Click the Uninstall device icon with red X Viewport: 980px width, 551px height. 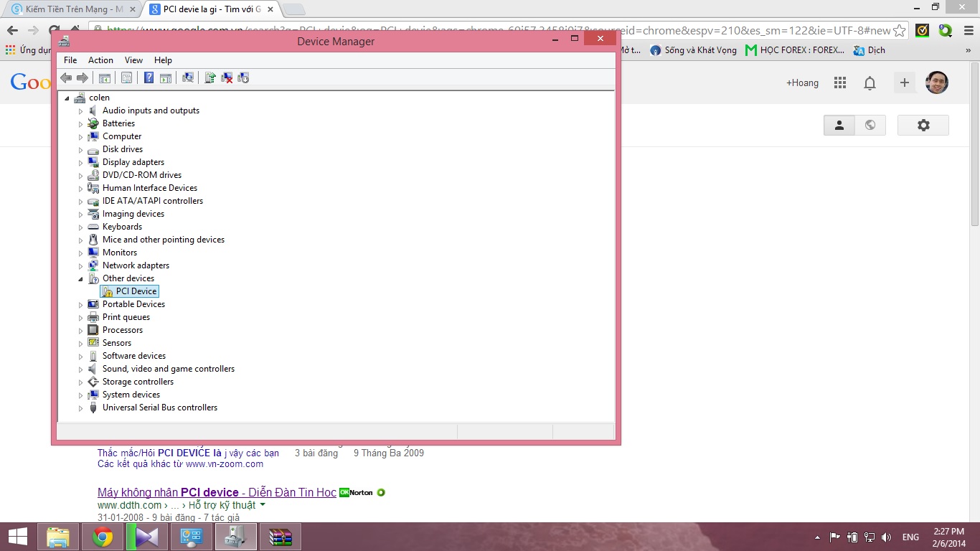227,77
